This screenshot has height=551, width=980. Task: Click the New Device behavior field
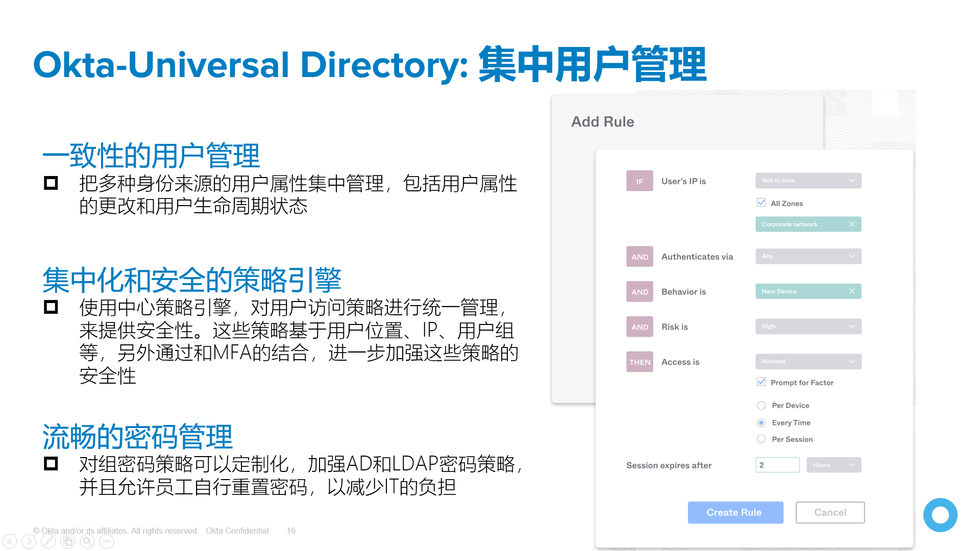[x=808, y=291]
